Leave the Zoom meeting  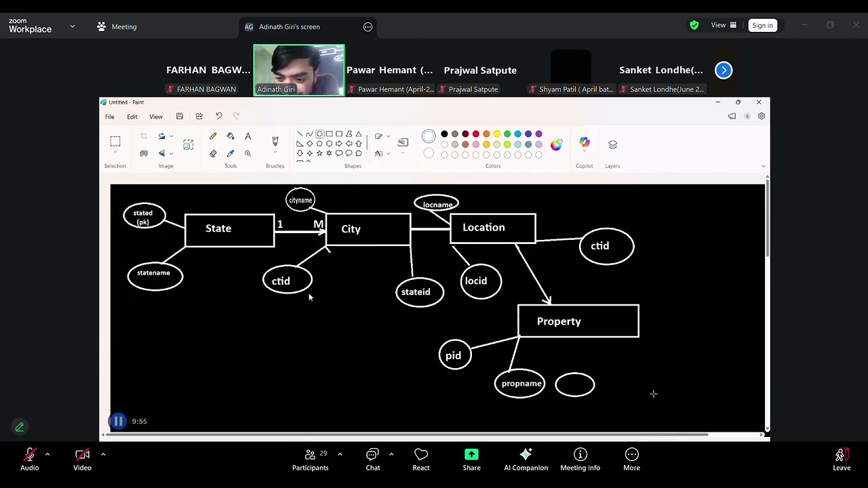click(842, 459)
